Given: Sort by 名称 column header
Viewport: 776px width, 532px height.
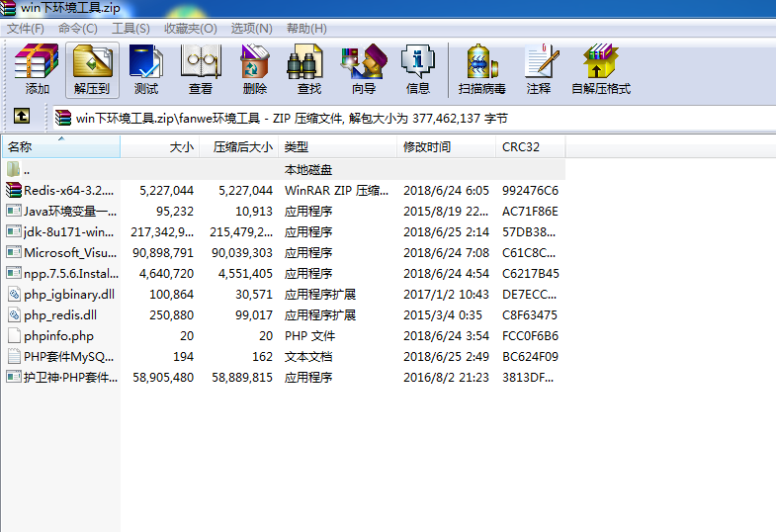Looking at the screenshot, I should coord(61,147).
